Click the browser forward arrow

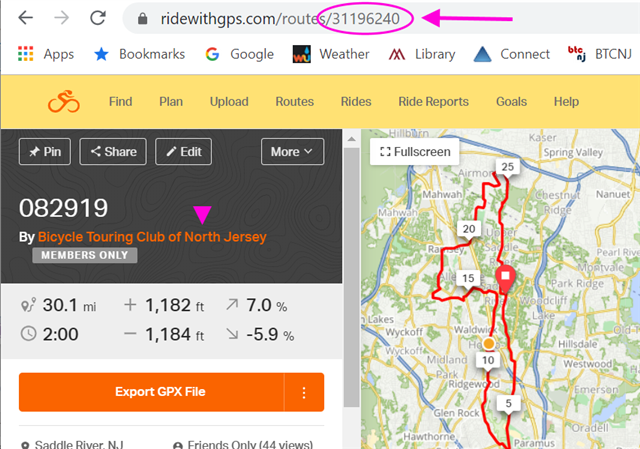(62, 18)
